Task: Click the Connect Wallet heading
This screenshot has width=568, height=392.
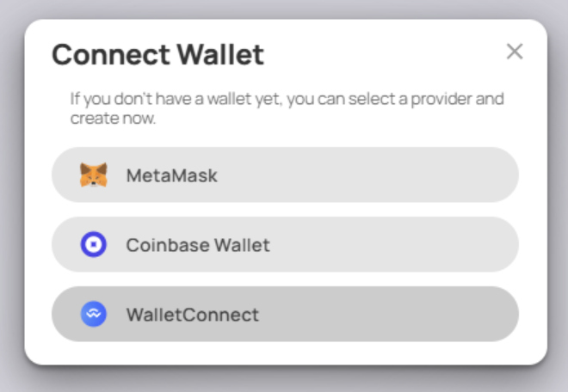Action: click(157, 55)
